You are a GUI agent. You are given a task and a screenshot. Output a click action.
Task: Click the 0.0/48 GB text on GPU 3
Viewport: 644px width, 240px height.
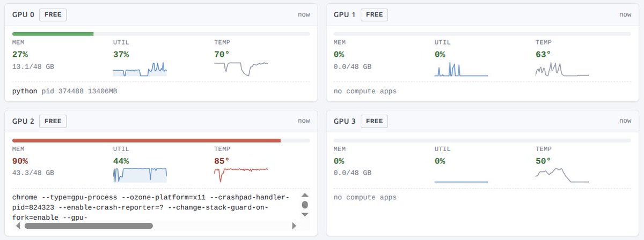353,173
